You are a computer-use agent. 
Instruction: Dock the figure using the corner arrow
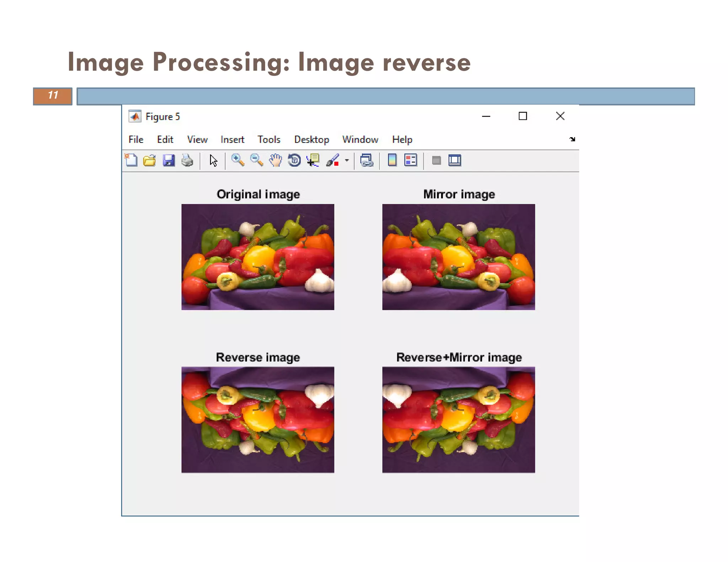click(572, 139)
